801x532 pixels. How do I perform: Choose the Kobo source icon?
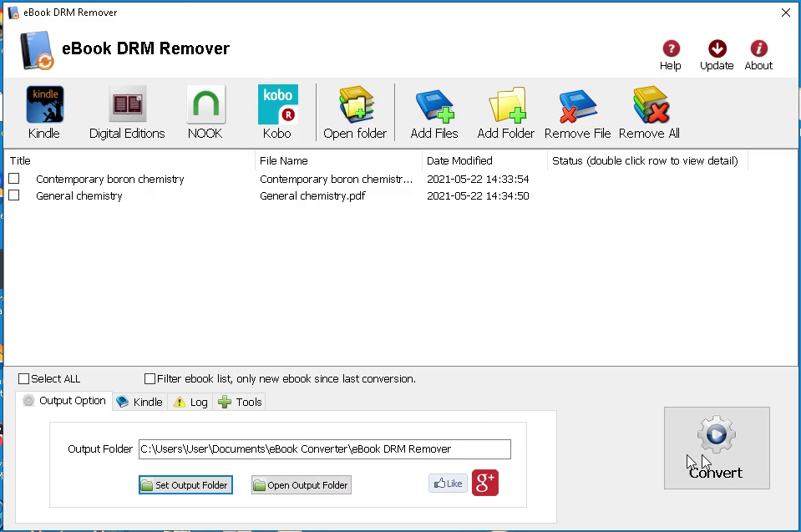pyautogui.click(x=278, y=104)
